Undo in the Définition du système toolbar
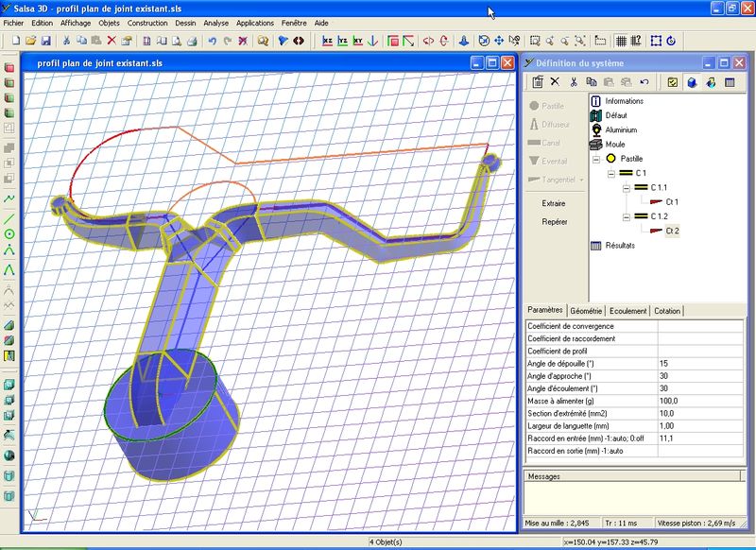 tap(644, 82)
